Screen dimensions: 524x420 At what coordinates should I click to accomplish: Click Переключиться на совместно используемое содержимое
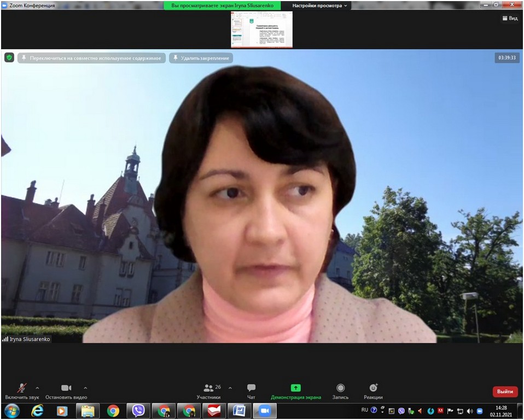[x=91, y=58]
